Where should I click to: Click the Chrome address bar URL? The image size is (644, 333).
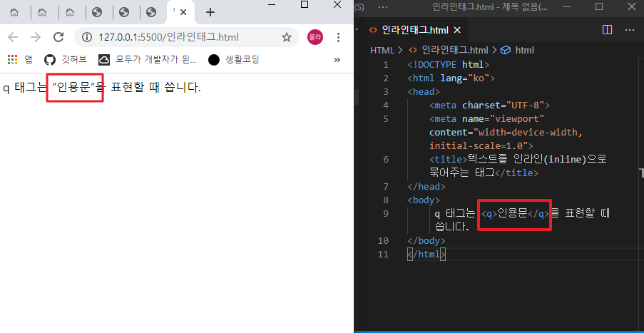tap(168, 37)
